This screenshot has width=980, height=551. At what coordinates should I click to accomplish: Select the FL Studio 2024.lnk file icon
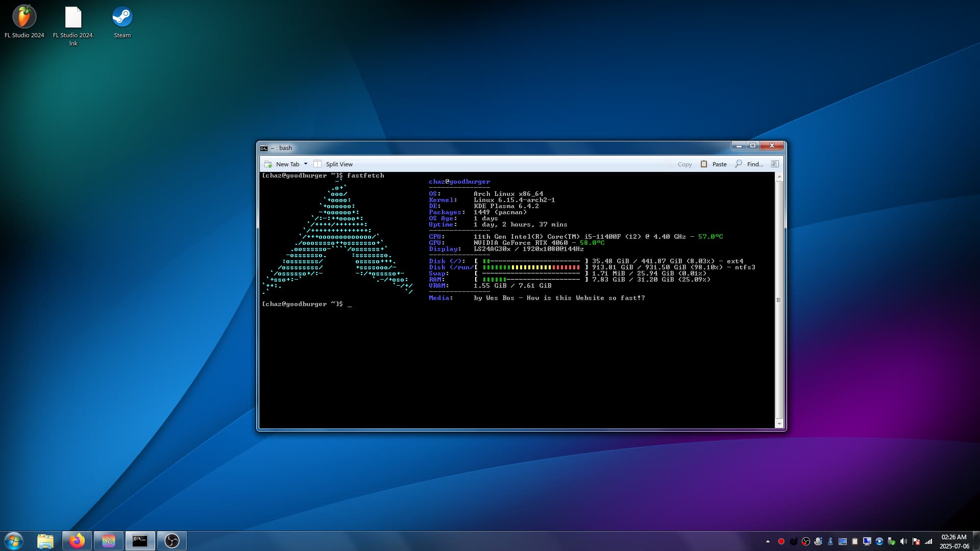pos(73,26)
